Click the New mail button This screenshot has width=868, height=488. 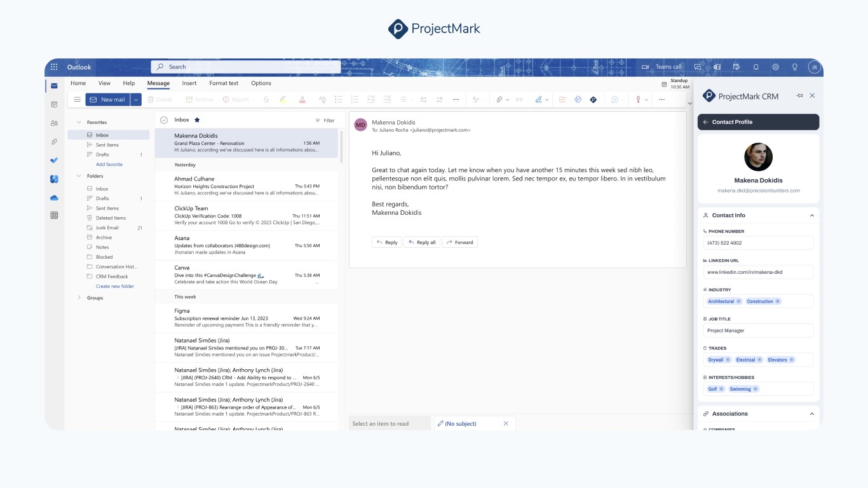[107, 100]
